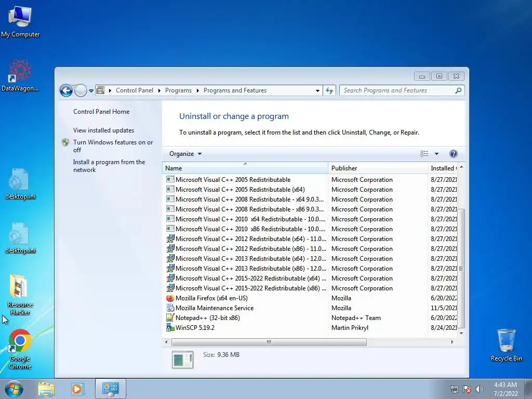532x399 pixels.
Task: Click Control Panel breadcrumb
Action: (135, 90)
